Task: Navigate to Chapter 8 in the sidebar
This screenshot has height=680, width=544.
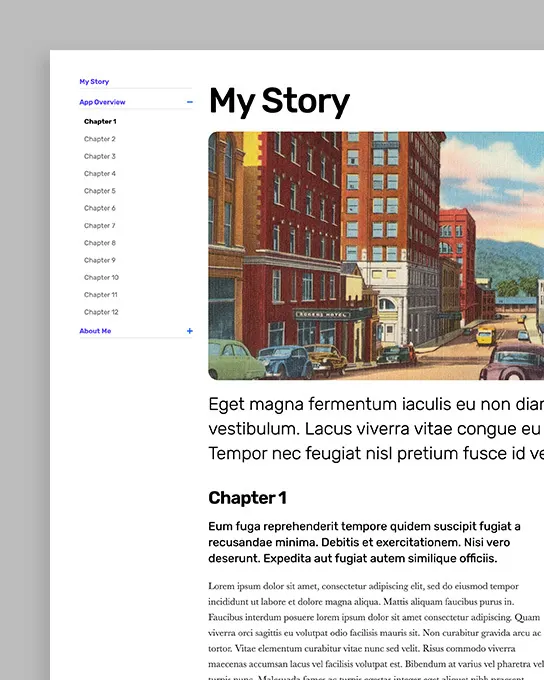Action: [x=100, y=243]
